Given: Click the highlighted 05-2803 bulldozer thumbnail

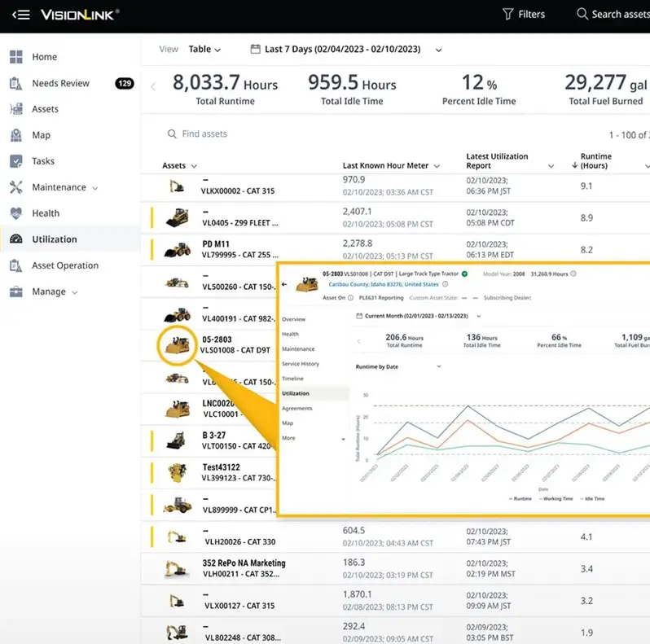Looking at the screenshot, I should click(176, 345).
